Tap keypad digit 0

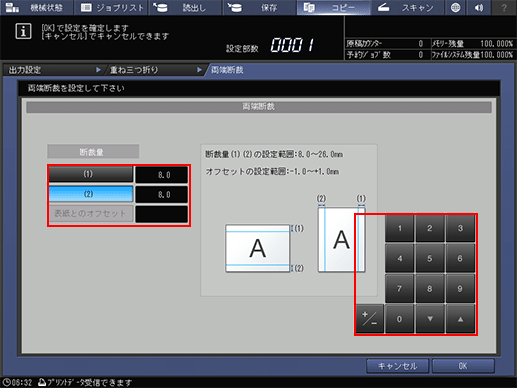tap(400, 319)
